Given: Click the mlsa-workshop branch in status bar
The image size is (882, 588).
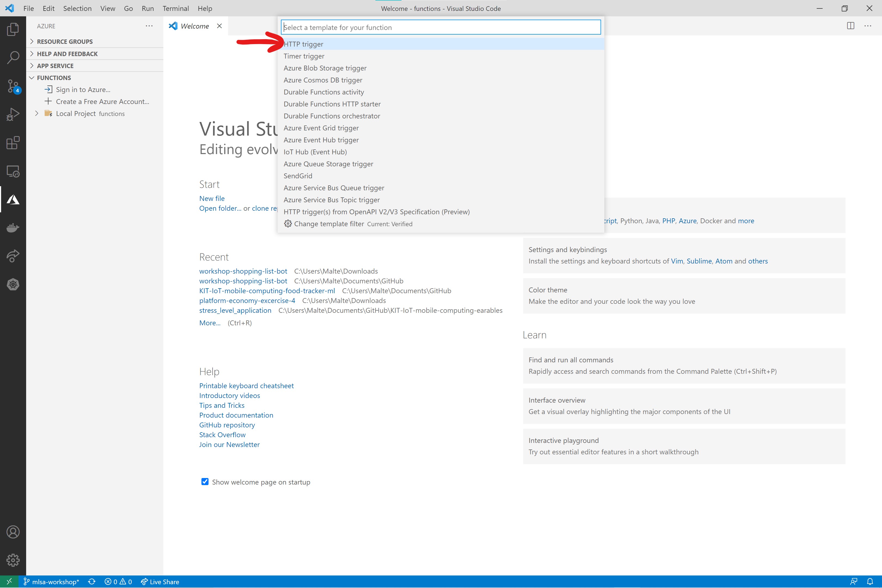Looking at the screenshot, I should 52,582.
